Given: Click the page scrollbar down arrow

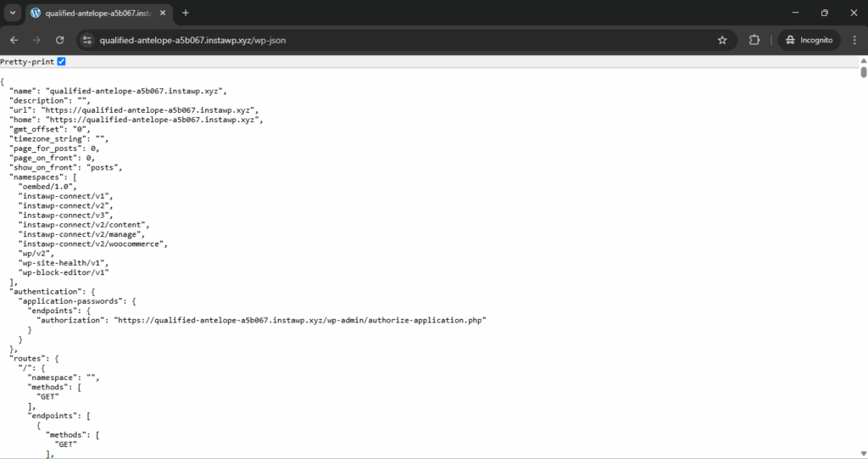Looking at the screenshot, I should [864, 454].
